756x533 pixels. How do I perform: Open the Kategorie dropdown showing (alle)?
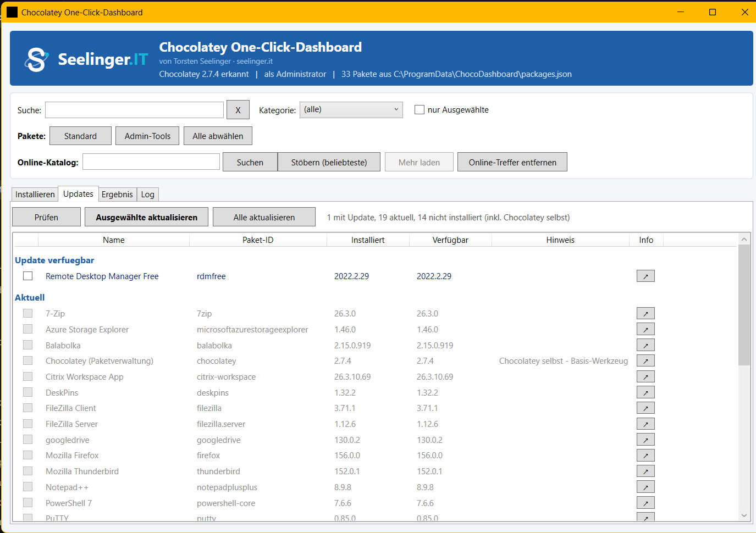click(351, 109)
